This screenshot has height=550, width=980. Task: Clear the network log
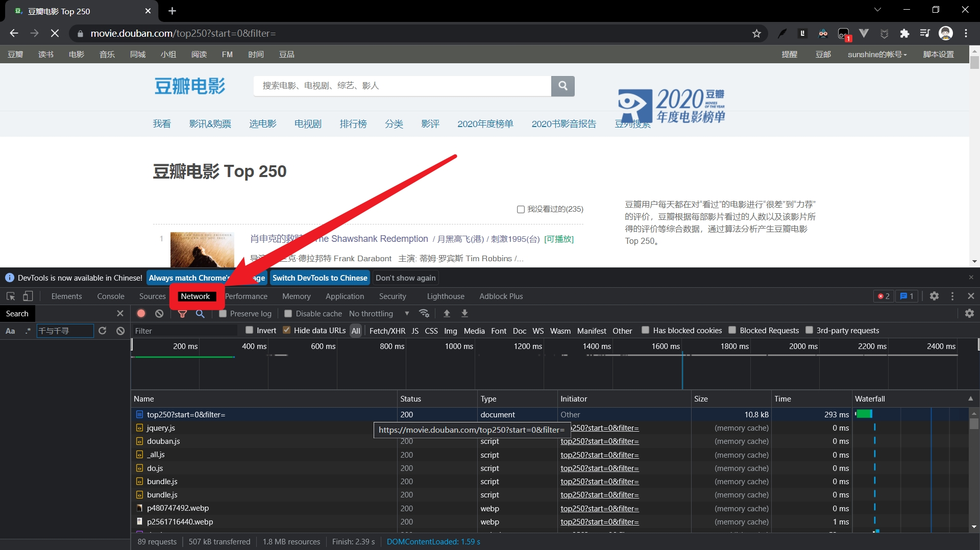[x=159, y=313]
